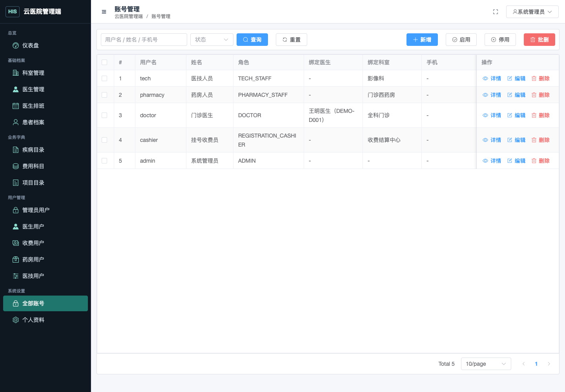Viewport: 565px width, 392px height.
Task: Click 云医院管理端 breadcrumb link
Action: pyautogui.click(x=129, y=16)
